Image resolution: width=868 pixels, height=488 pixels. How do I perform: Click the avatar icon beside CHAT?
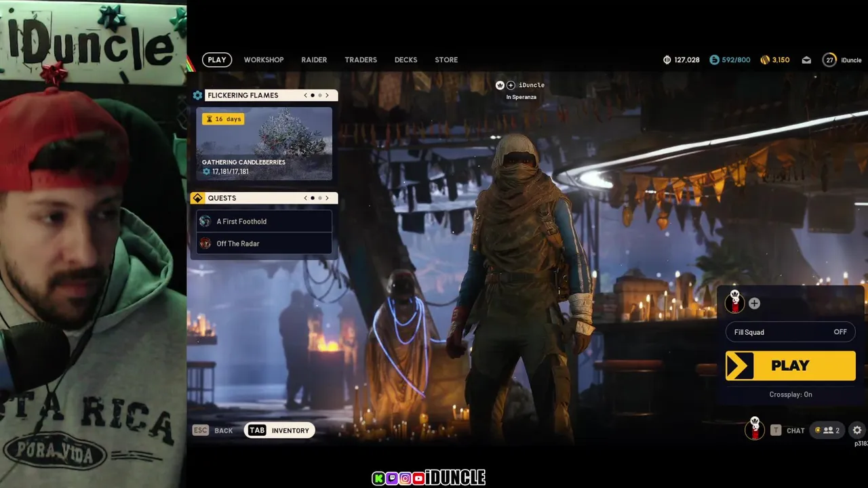tap(754, 428)
